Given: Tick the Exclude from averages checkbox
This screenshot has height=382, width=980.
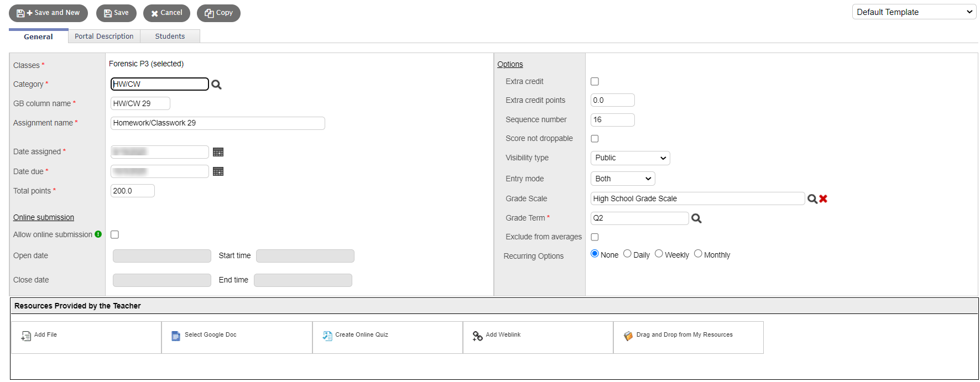Looking at the screenshot, I should click(595, 237).
